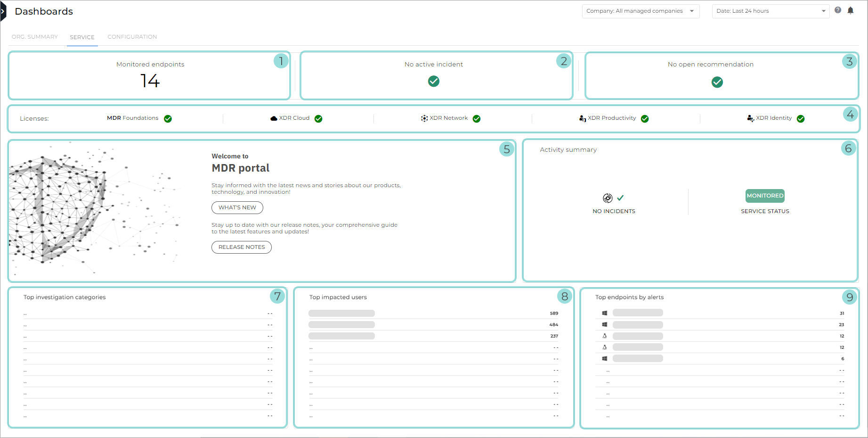Image resolution: width=868 pixels, height=438 pixels.
Task: Click the cloud icon next to XDR Cloud
Action: tap(274, 118)
